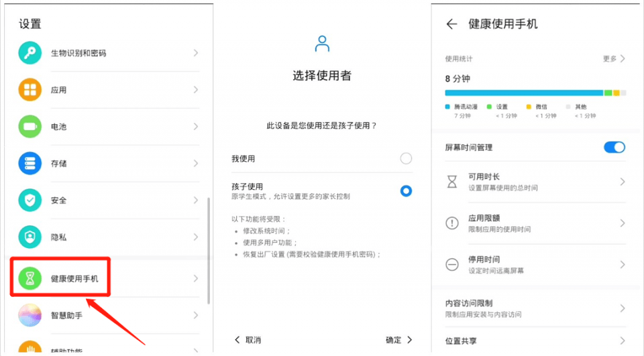
Task: Tap the Smart Assistant colorful orb icon
Action: tap(30, 315)
